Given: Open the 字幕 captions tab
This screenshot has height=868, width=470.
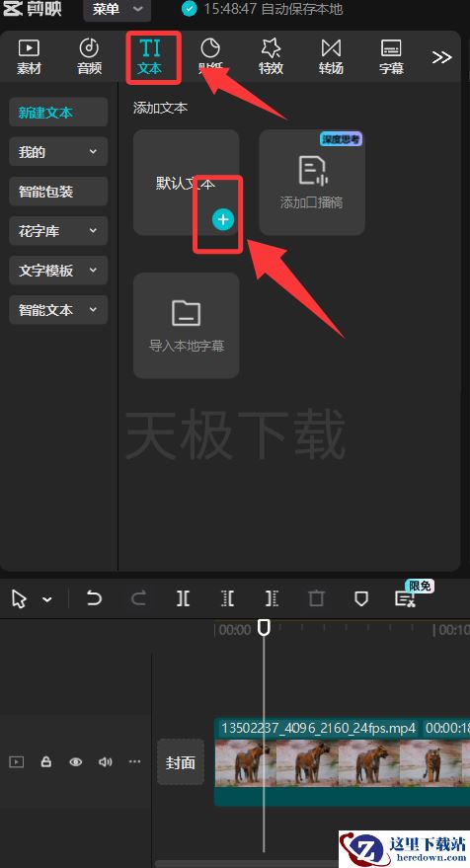Looking at the screenshot, I should [391, 57].
